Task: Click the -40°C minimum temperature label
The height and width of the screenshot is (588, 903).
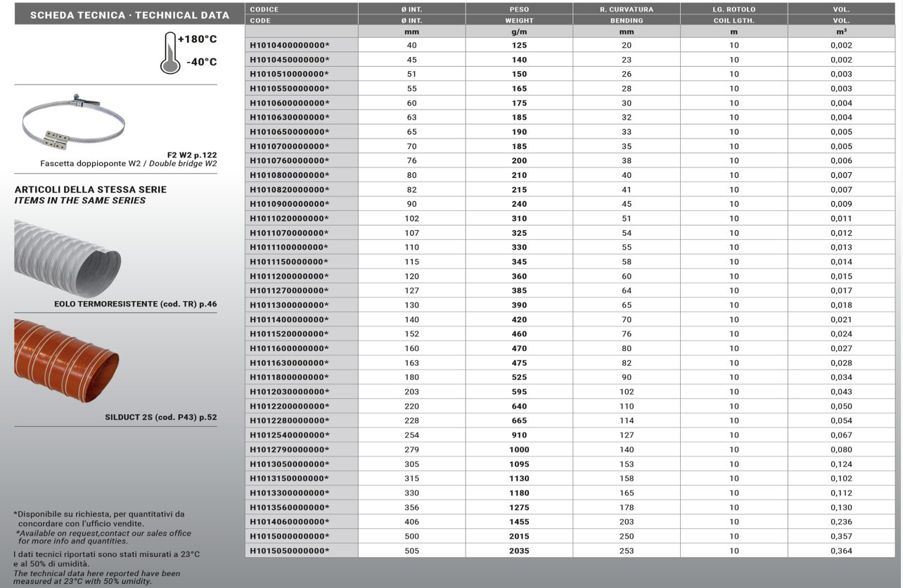Action: (201, 62)
